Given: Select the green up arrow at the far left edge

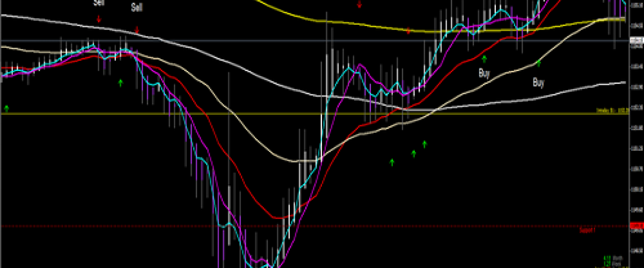Looking at the screenshot, I should [6, 108].
